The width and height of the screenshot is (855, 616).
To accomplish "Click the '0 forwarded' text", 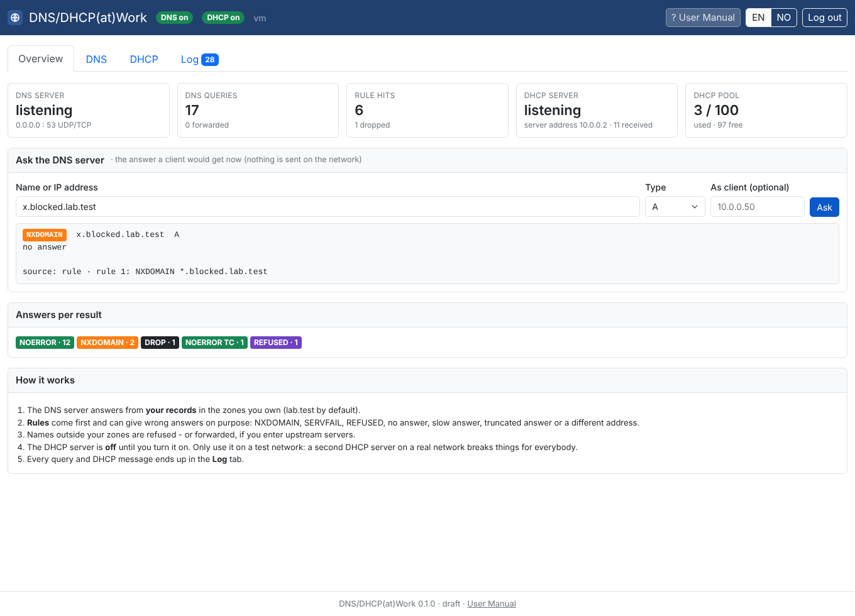I will 207,125.
